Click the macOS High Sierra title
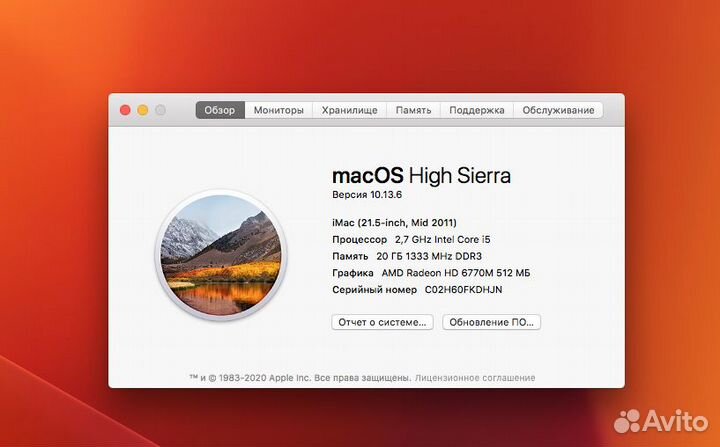 tap(421, 176)
